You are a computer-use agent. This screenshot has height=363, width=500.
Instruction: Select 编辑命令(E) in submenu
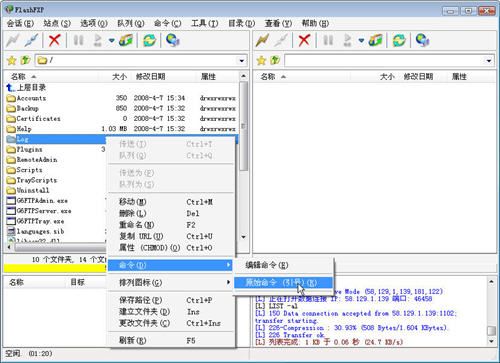283,265
